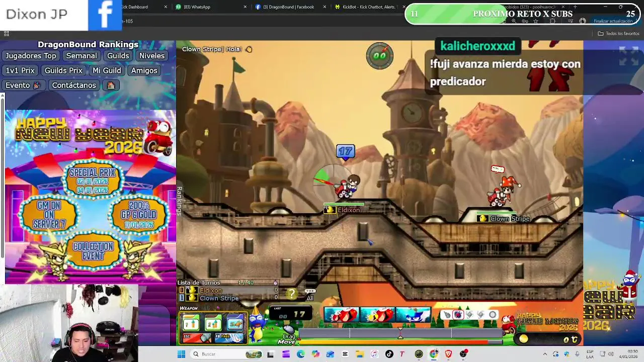The image size is (644, 362).
Task: Open the browser apps grid icon
Action: click(7, 34)
